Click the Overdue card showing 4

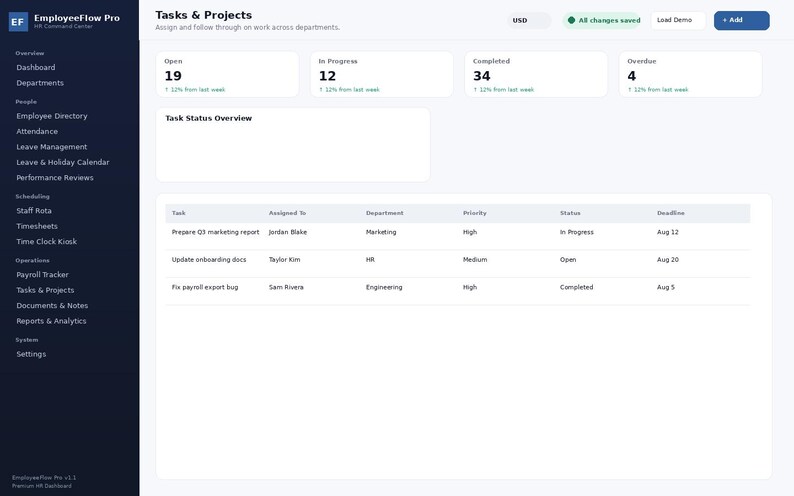(690, 74)
